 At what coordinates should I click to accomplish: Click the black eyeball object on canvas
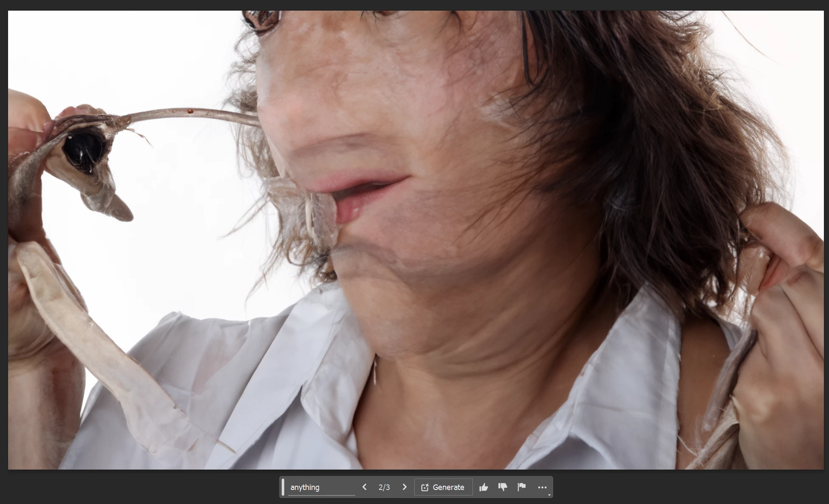[x=83, y=149]
